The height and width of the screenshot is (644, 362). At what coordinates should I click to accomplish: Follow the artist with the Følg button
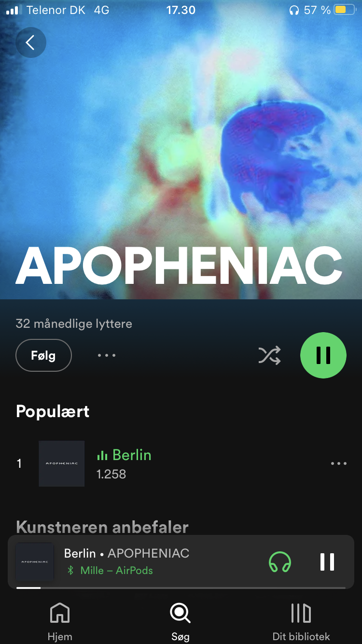coord(44,356)
